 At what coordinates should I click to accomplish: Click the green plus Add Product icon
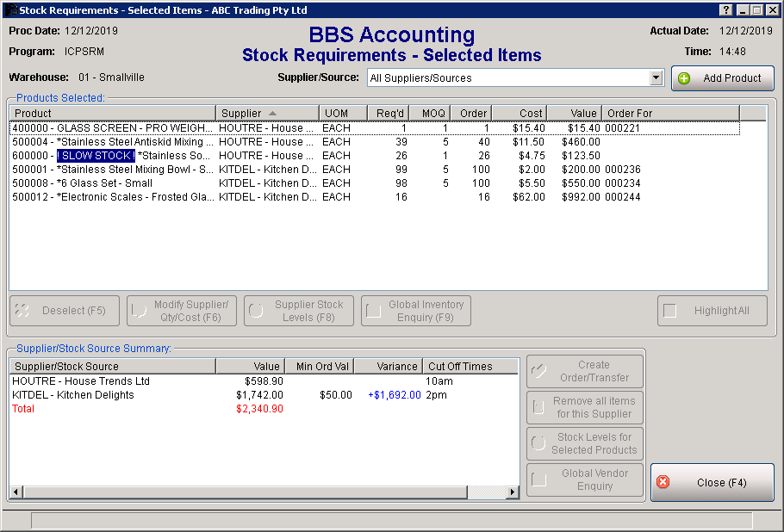click(685, 78)
